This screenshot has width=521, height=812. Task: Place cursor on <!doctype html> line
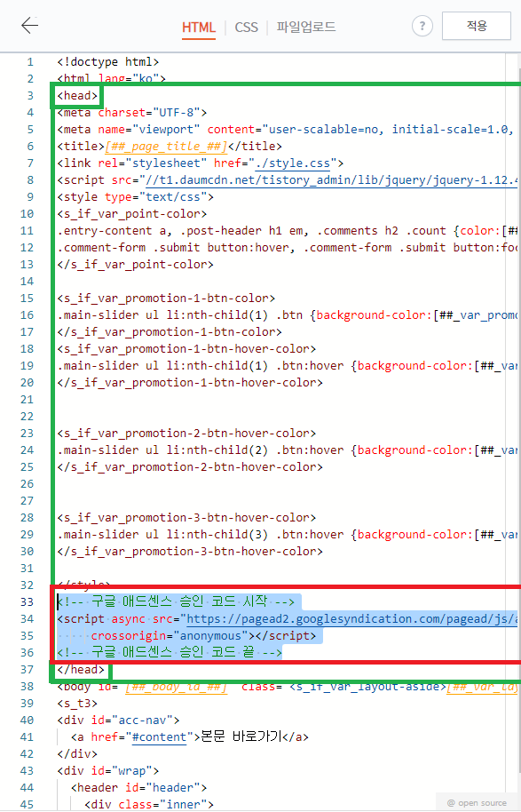[x=108, y=62]
